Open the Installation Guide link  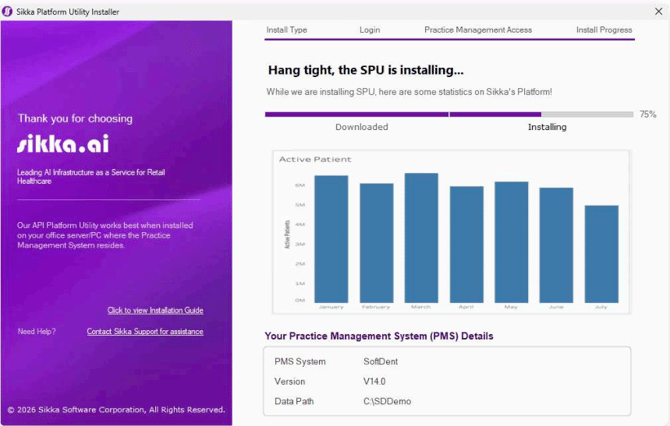pyautogui.click(x=155, y=310)
